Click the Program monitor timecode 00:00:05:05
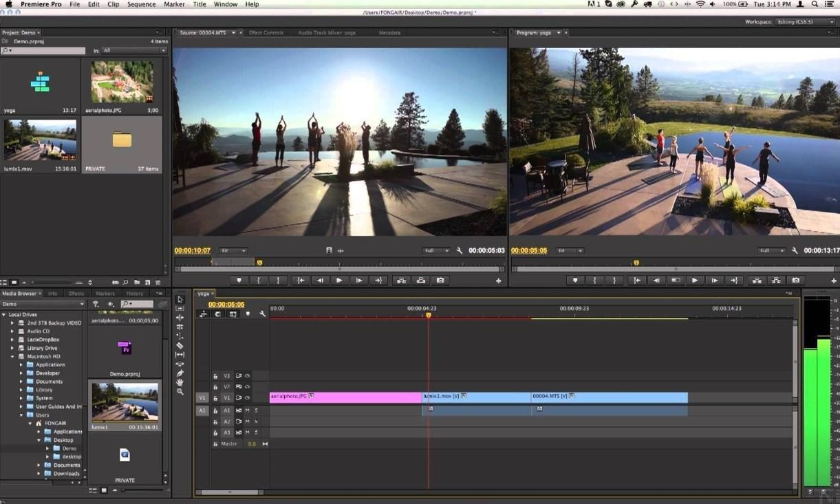Image resolution: width=840 pixels, height=504 pixels. tap(529, 251)
